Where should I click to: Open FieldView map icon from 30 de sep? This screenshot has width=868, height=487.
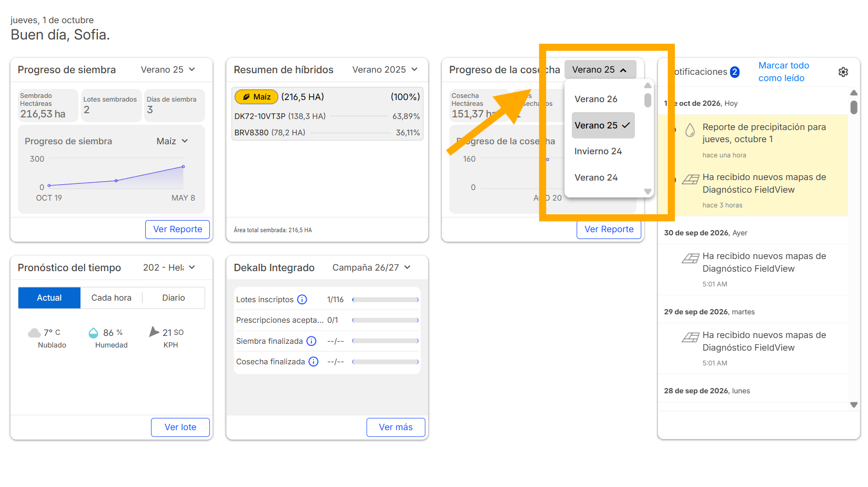pyautogui.click(x=691, y=259)
